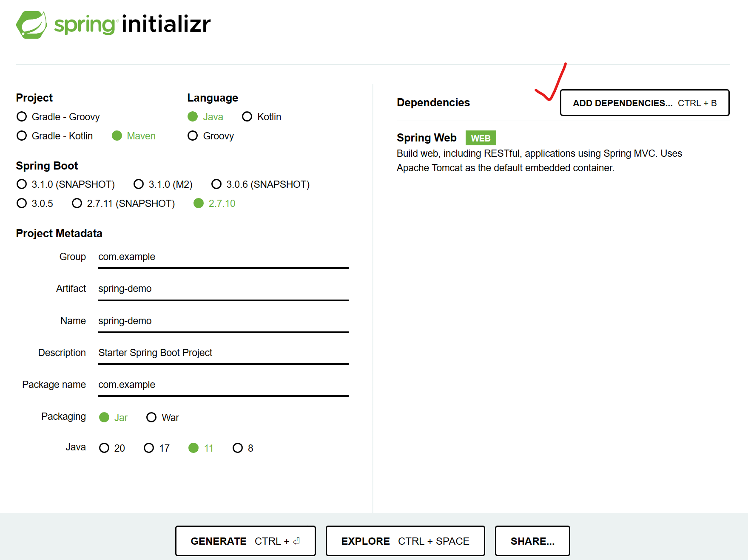Select Gradle - Groovy project type

58,117
